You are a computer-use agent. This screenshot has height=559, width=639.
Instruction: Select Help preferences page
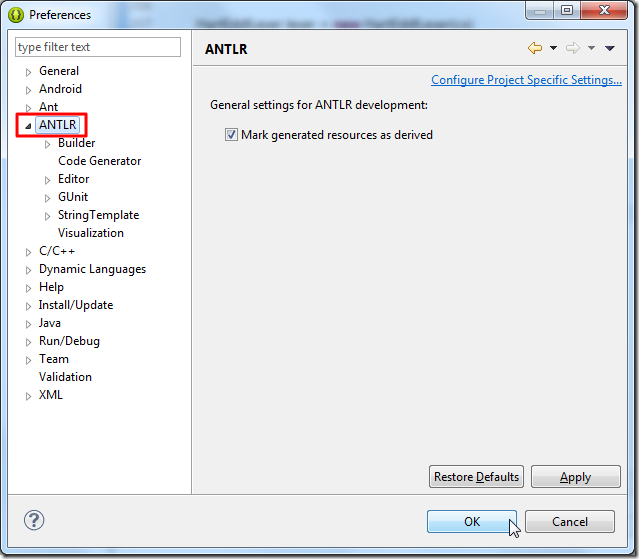[x=51, y=287]
